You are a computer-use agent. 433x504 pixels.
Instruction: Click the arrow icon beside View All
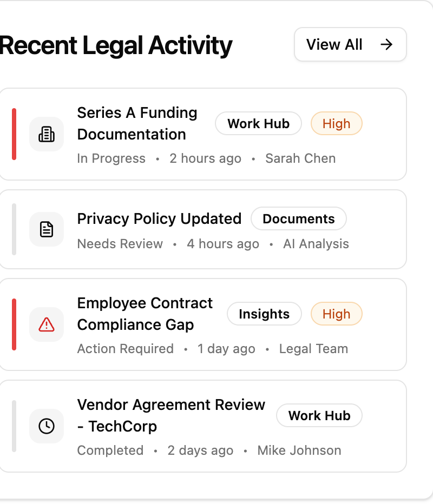[x=386, y=44]
